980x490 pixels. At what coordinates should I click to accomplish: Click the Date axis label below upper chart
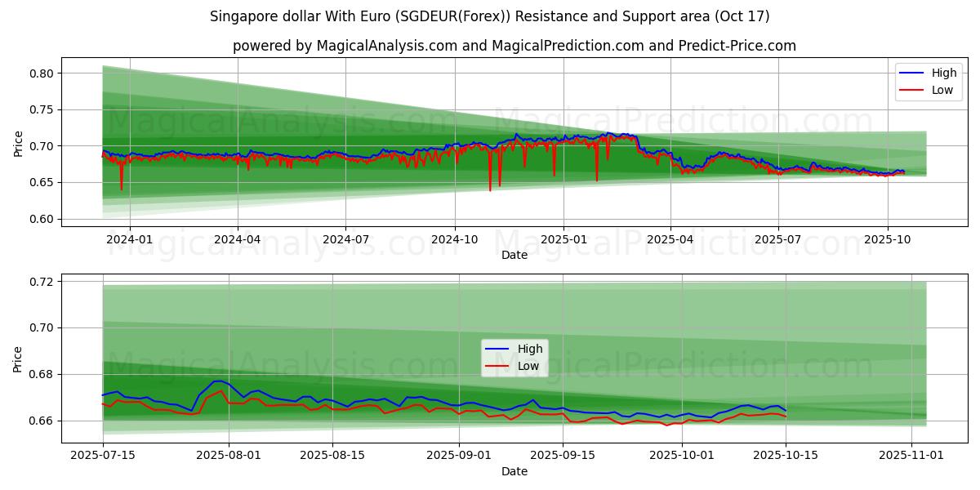(x=514, y=255)
